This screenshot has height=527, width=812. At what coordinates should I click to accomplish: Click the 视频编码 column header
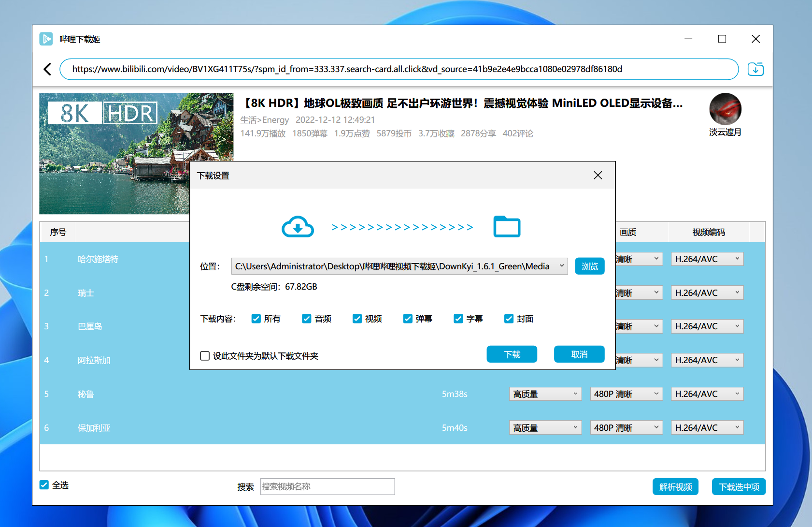(x=709, y=232)
